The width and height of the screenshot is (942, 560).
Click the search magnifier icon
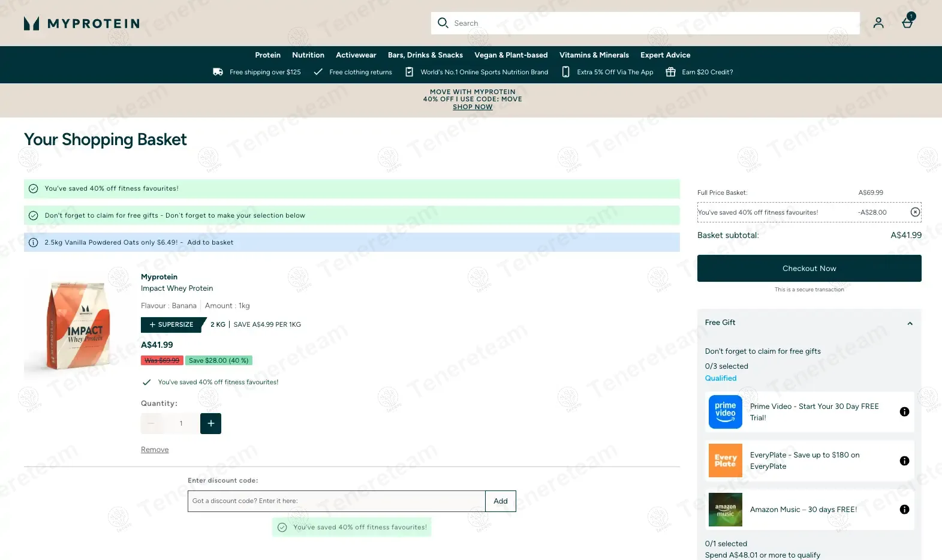pyautogui.click(x=443, y=23)
